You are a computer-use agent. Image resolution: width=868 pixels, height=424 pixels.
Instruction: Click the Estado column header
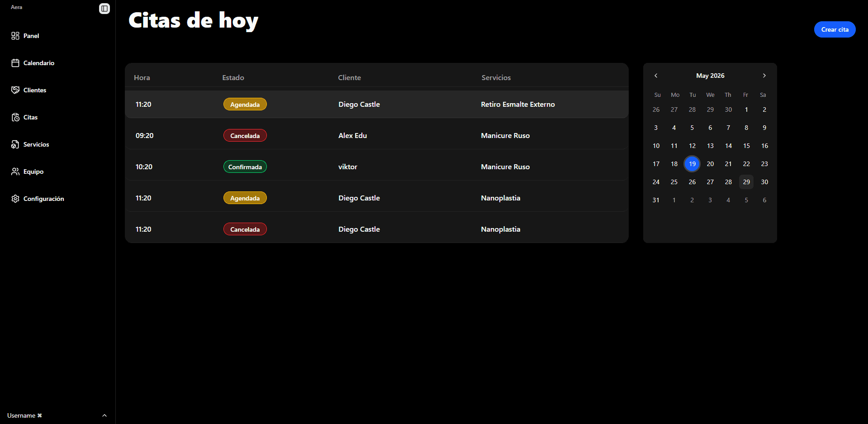tap(233, 77)
